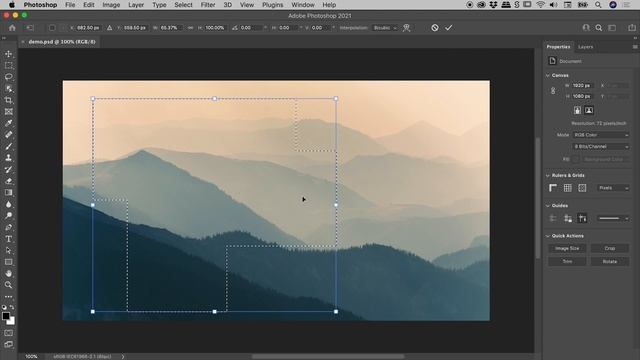640x360 pixels.
Task: Open the Filter menu
Action: (x=208, y=5)
